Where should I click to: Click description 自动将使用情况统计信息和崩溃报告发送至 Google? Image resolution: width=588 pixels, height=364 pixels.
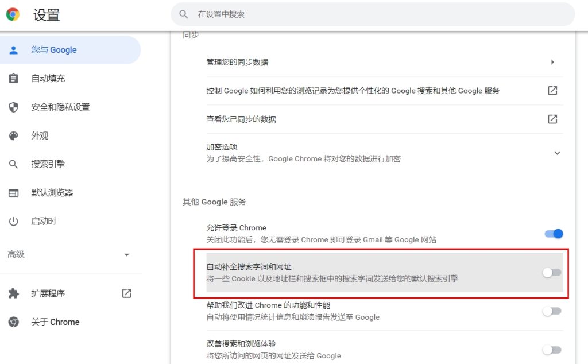(x=293, y=317)
